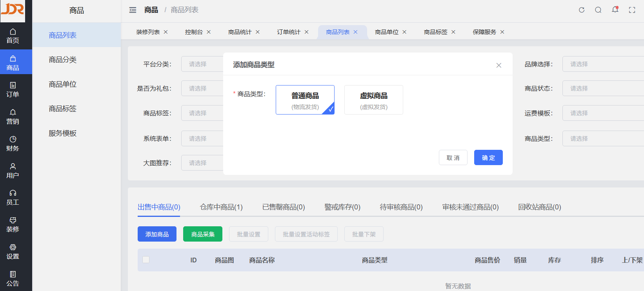The image size is (644, 291).
Task: Show 警戒库存(0) list tab
Action: pyautogui.click(x=342, y=207)
